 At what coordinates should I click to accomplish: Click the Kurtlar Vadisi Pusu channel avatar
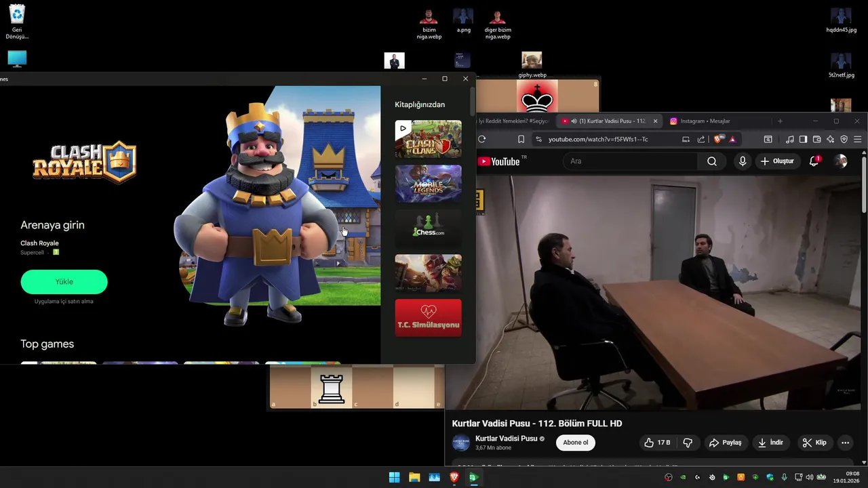click(461, 443)
